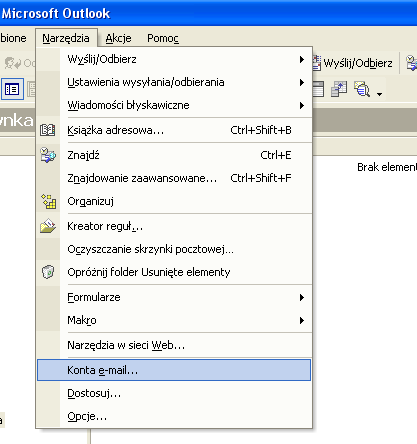Click the Organizuj icon in menu

click(48, 201)
